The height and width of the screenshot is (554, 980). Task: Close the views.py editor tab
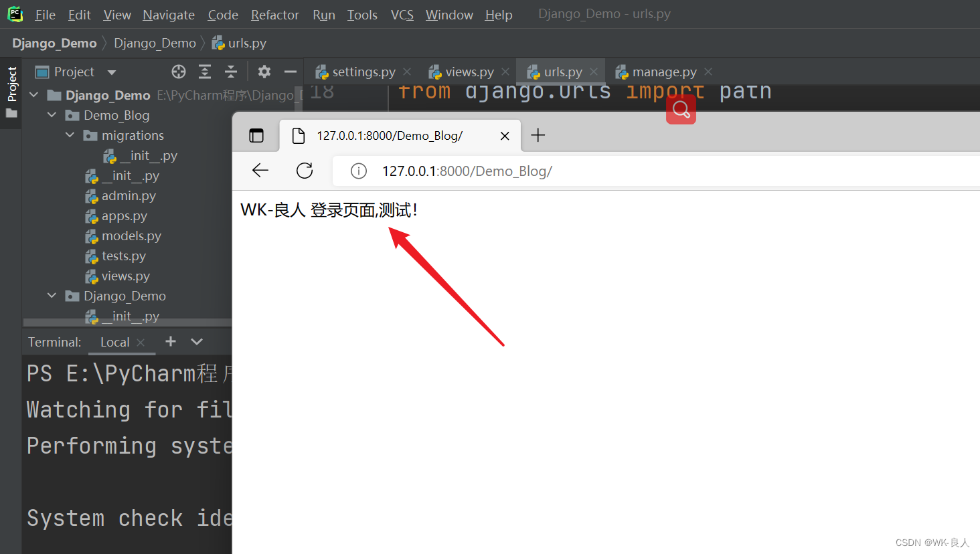[x=505, y=72]
